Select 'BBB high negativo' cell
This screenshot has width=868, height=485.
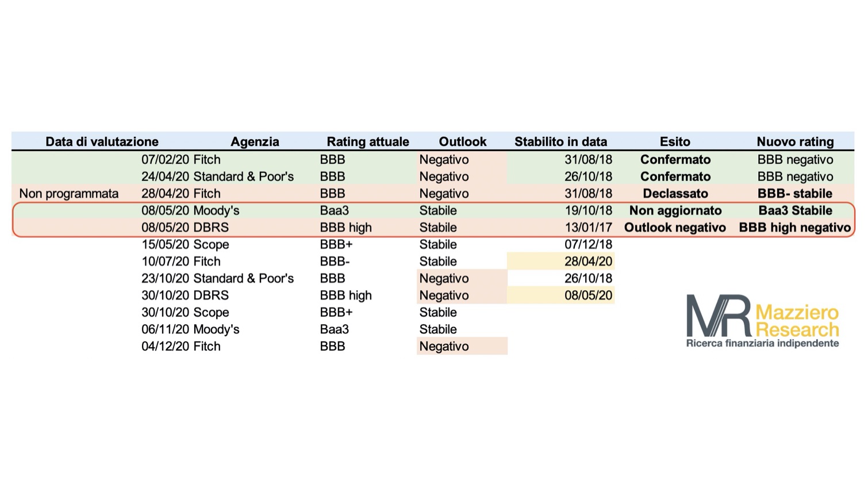coord(795,228)
